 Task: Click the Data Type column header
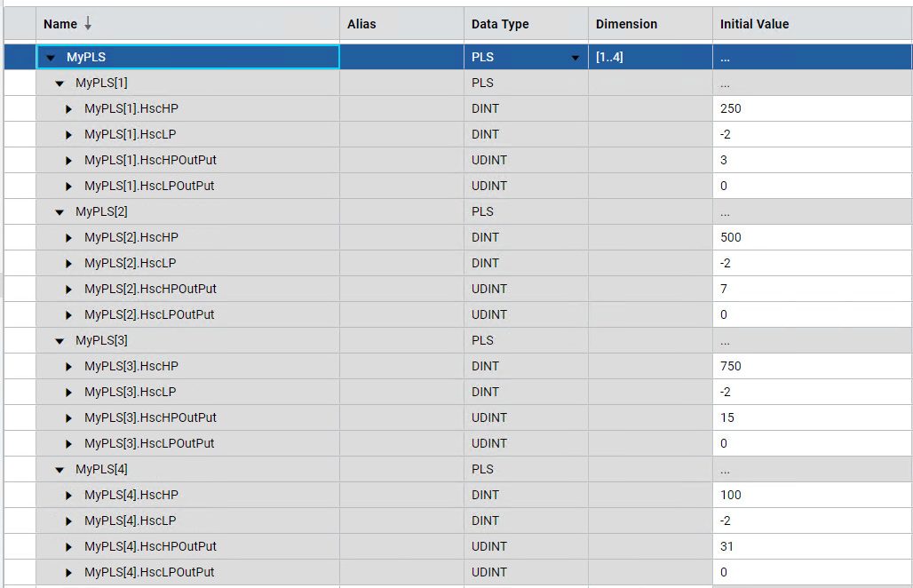[500, 24]
